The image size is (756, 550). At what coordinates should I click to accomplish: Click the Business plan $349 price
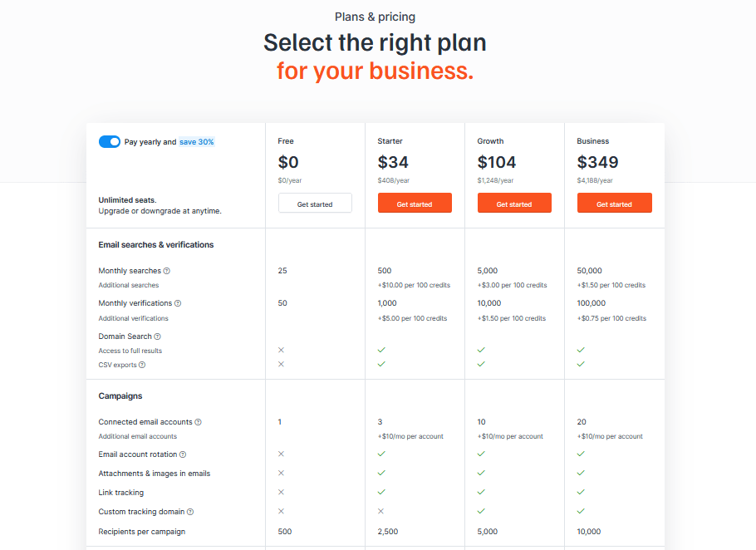click(x=597, y=162)
